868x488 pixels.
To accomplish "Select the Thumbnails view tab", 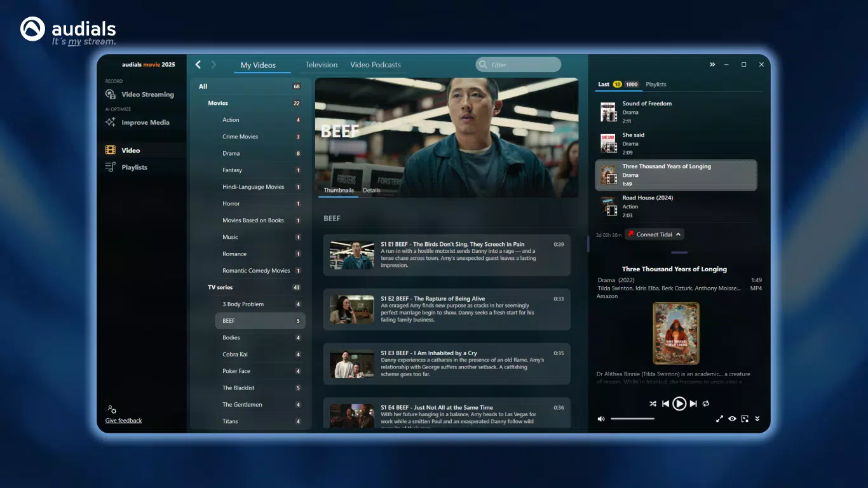I will [x=339, y=190].
